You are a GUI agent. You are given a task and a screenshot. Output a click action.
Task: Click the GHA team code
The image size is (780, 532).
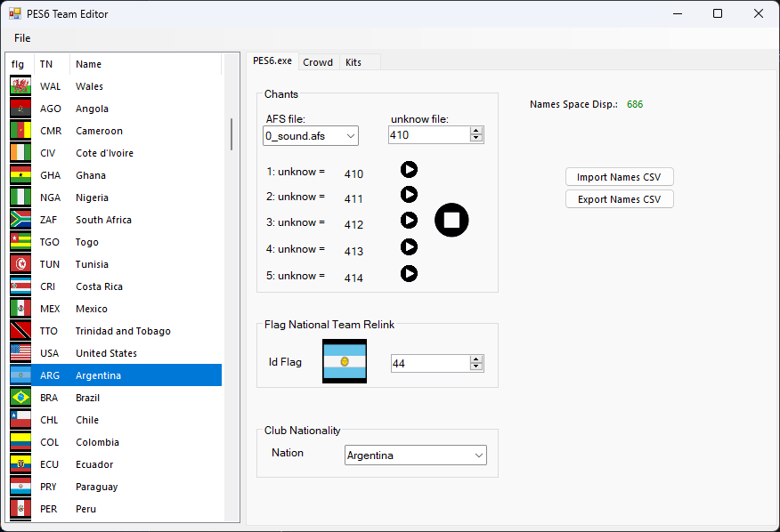coord(50,175)
